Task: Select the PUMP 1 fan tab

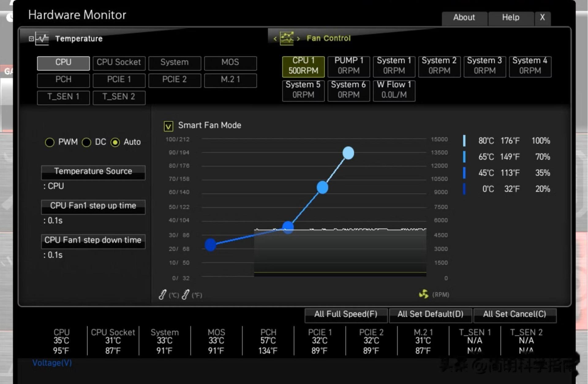Action: pos(349,66)
